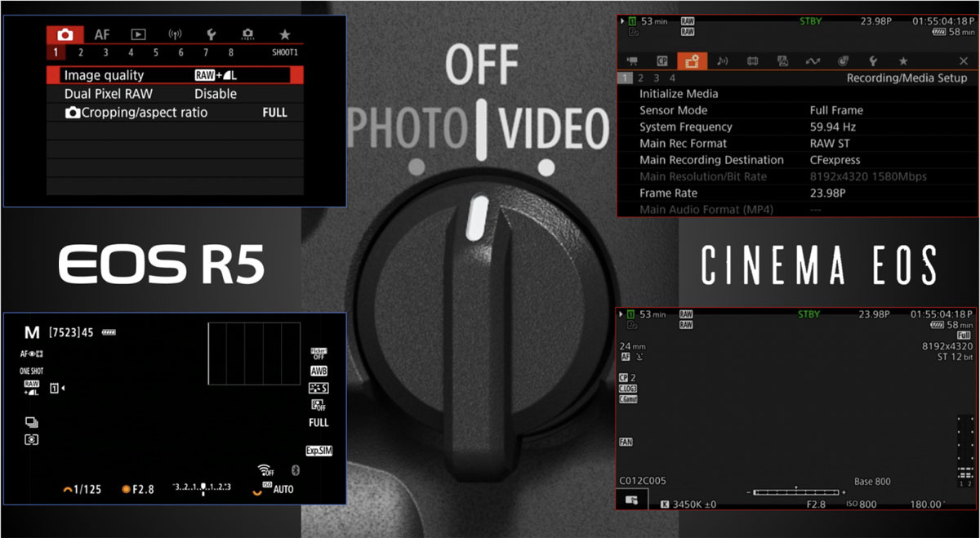Select the Image quality menu item
Image resolution: width=980 pixels, height=538 pixels.
pos(175,75)
